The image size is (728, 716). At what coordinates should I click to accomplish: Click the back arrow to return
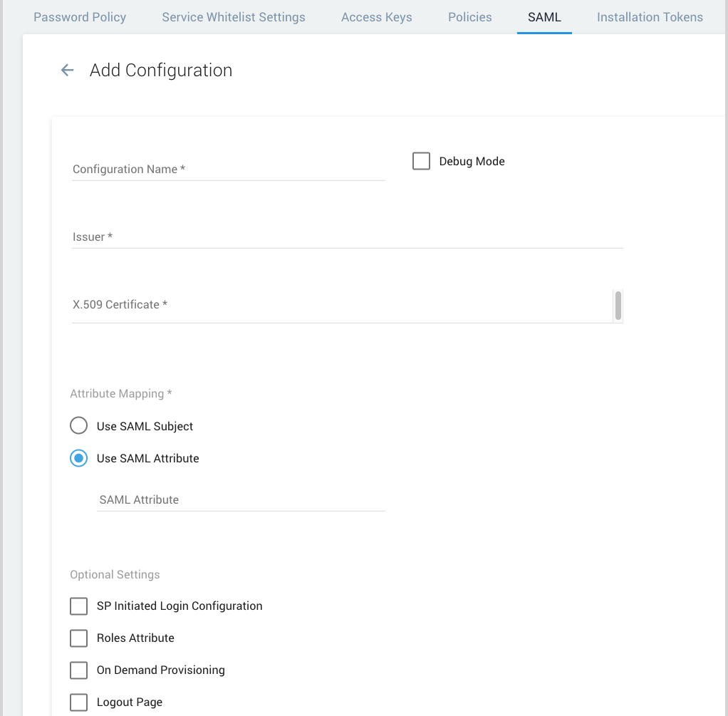pyautogui.click(x=66, y=70)
